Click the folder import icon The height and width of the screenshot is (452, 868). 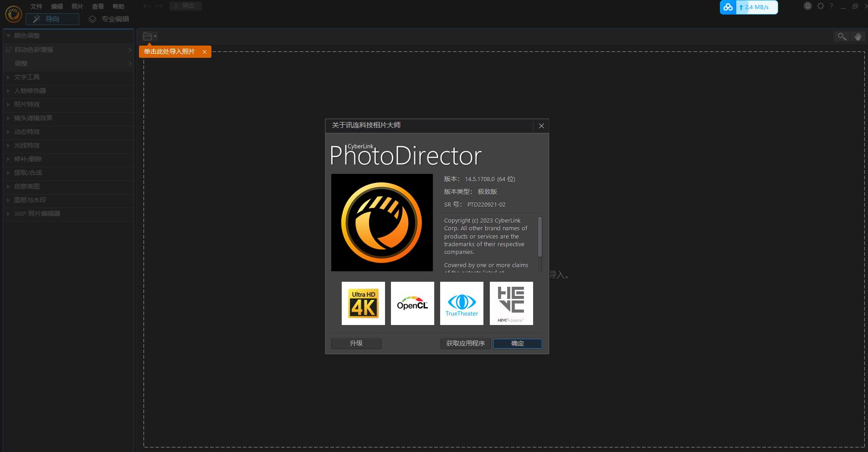pos(147,36)
